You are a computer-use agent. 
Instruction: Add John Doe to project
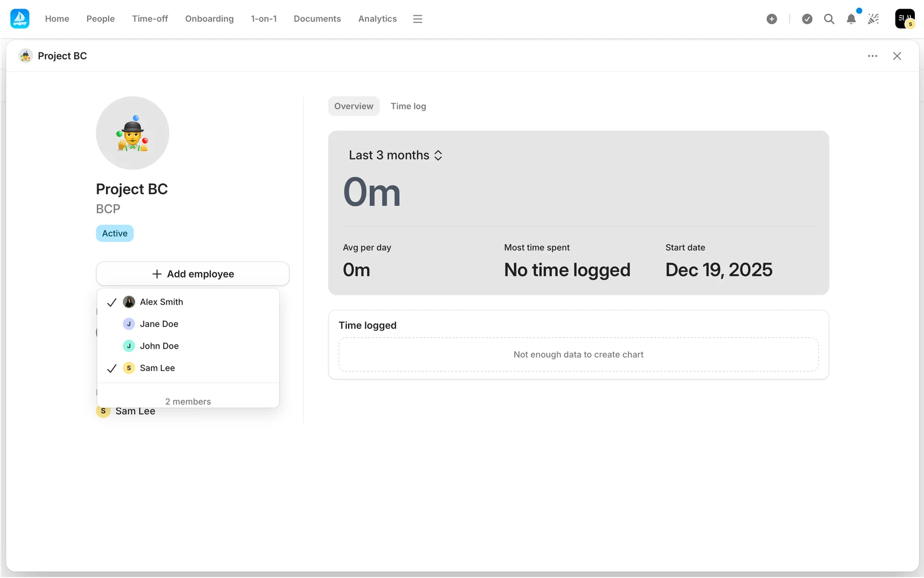(x=159, y=346)
